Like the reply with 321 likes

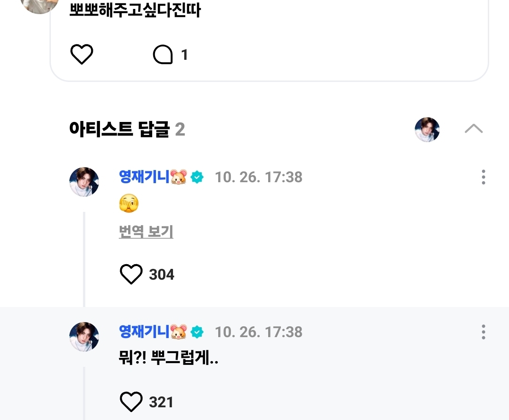click(x=131, y=402)
